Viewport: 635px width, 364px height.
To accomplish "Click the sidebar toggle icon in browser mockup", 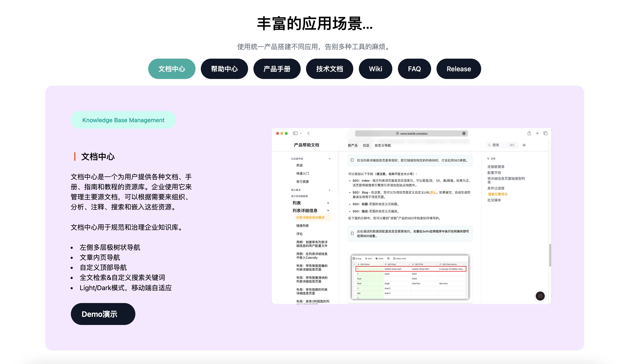I will [295, 133].
